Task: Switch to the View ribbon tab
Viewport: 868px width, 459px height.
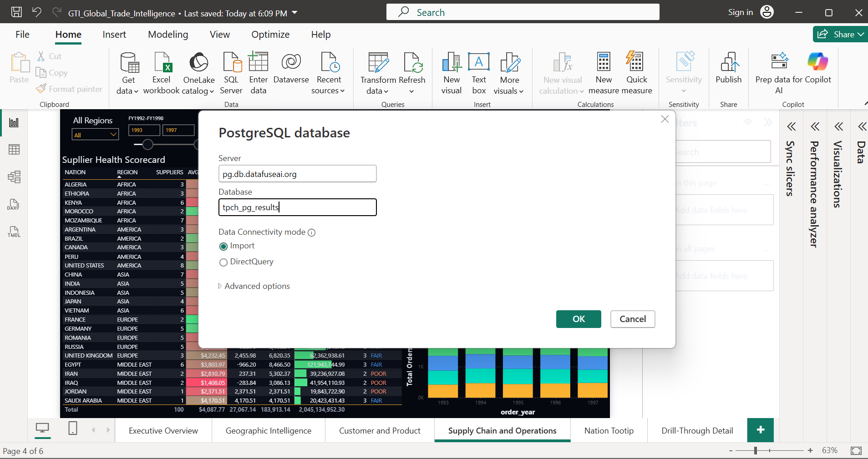Action: tap(220, 35)
